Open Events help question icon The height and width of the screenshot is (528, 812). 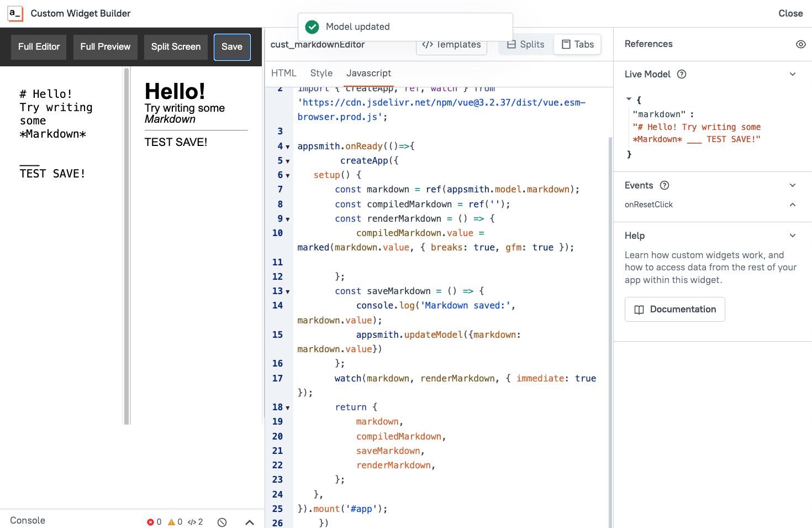665,185
